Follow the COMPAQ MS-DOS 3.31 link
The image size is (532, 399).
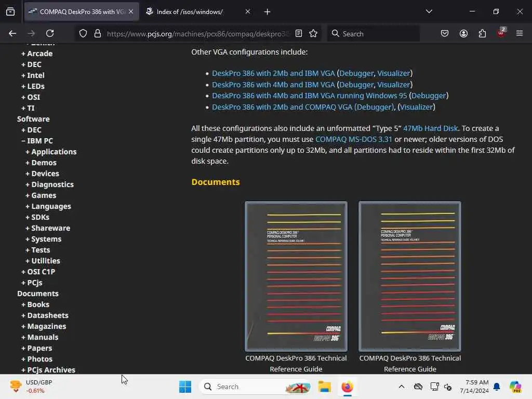tap(353, 139)
